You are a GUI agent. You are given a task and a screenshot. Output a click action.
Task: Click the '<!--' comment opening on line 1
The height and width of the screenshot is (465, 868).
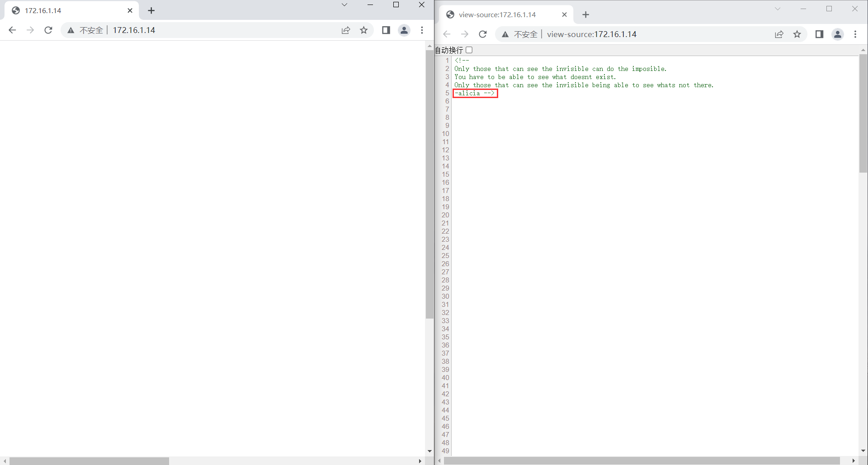pos(462,61)
